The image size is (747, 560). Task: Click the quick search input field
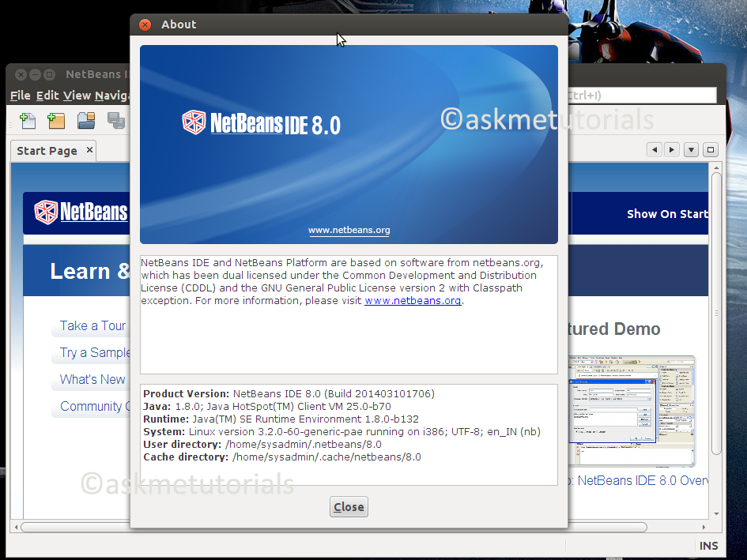pyautogui.click(x=642, y=96)
